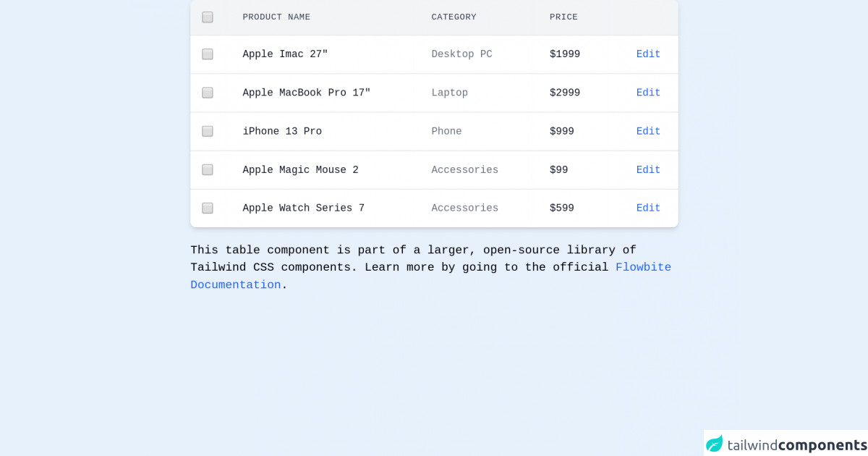Edit the Apple Imac 27" entry
Image resolution: width=868 pixels, height=456 pixels.
click(648, 54)
